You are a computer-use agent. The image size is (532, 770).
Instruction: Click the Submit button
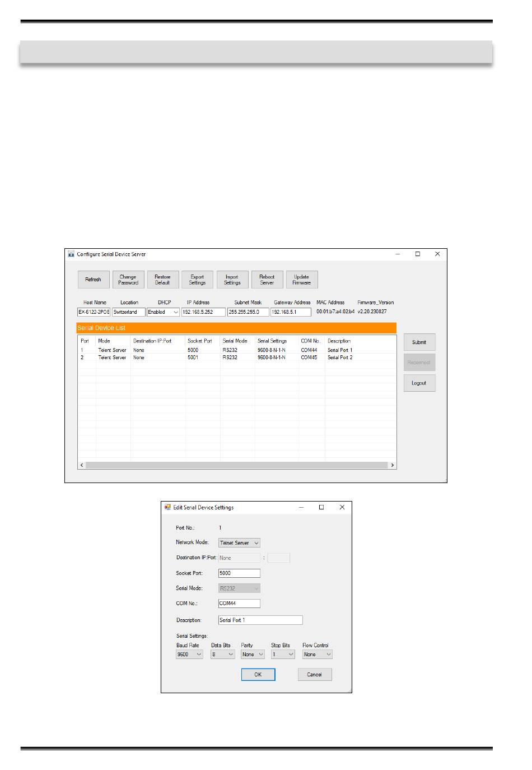pos(419,342)
